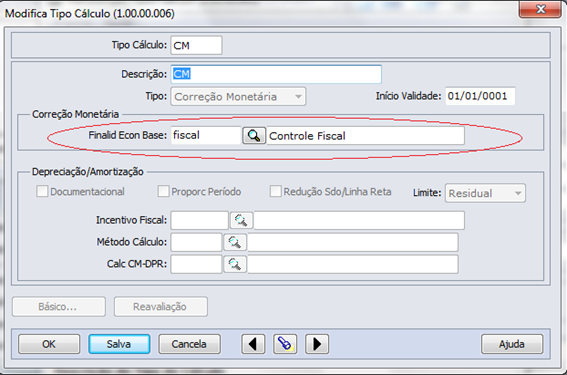Open Calc CM-DPR search lookup
The height and width of the screenshot is (375, 567).
point(235,264)
